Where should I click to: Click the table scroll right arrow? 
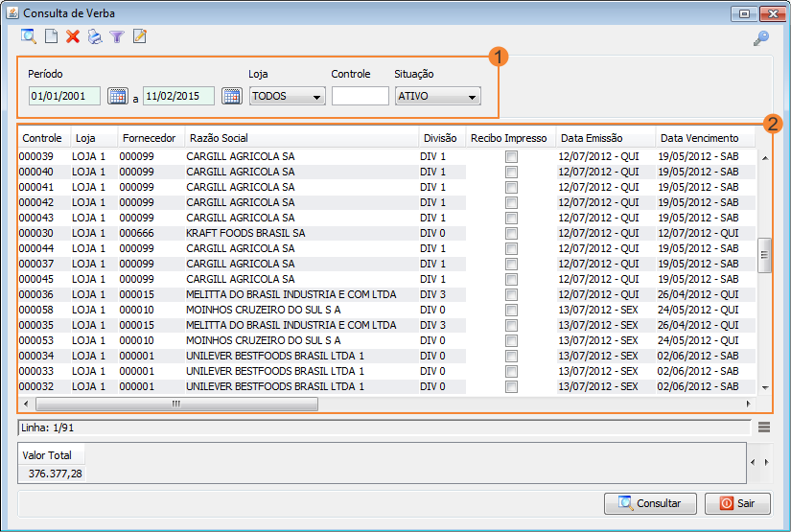click(x=749, y=404)
